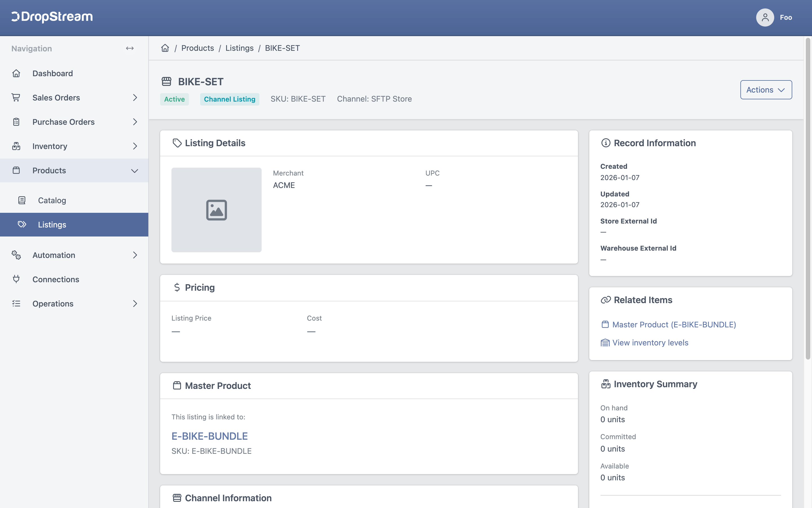Click the Dashboard house icon
This screenshot has width=812, height=508.
pos(16,73)
